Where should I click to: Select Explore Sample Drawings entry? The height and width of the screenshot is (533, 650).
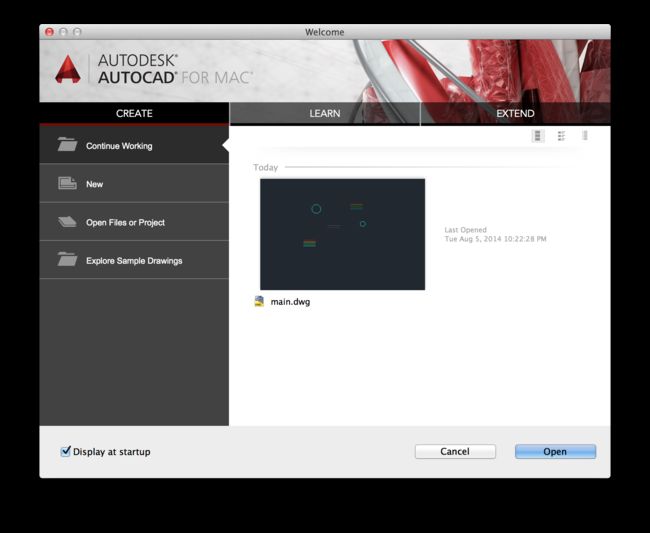pyautogui.click(x=134, y=260)
